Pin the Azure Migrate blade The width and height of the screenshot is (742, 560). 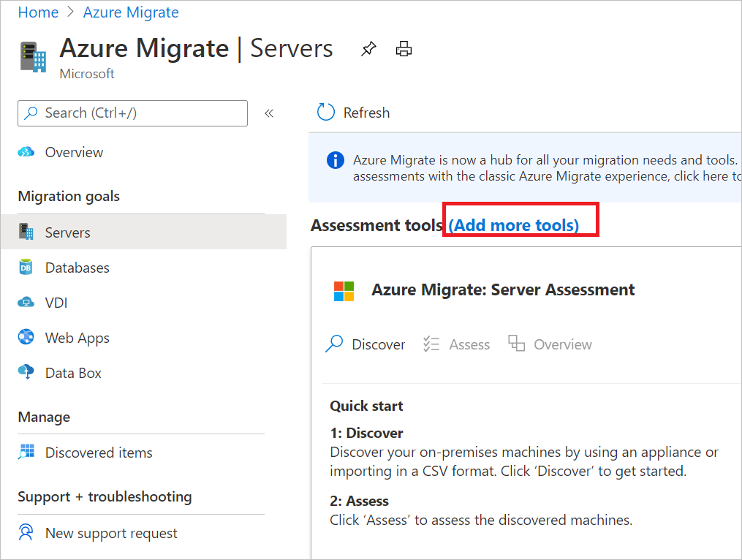pyautogui.click(x=369, y=50)
